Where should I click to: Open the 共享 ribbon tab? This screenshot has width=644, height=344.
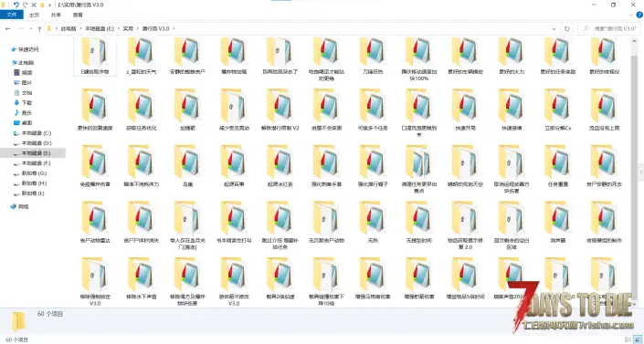tap(56, 15)
